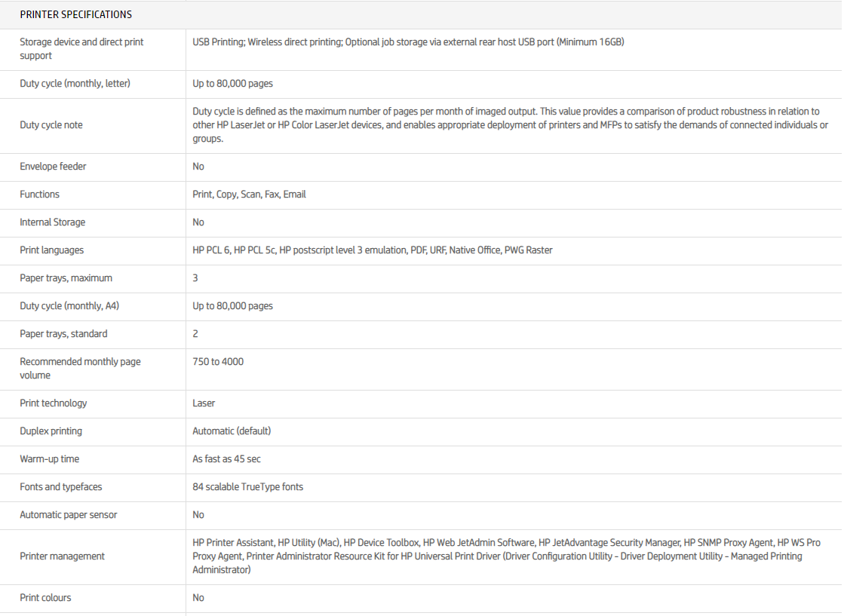The height and width of the screenshot is (616, 844).
Task: Select the 84 scalable TrueType fonts text
Action: pyautogui.click(x=247, y=487)
